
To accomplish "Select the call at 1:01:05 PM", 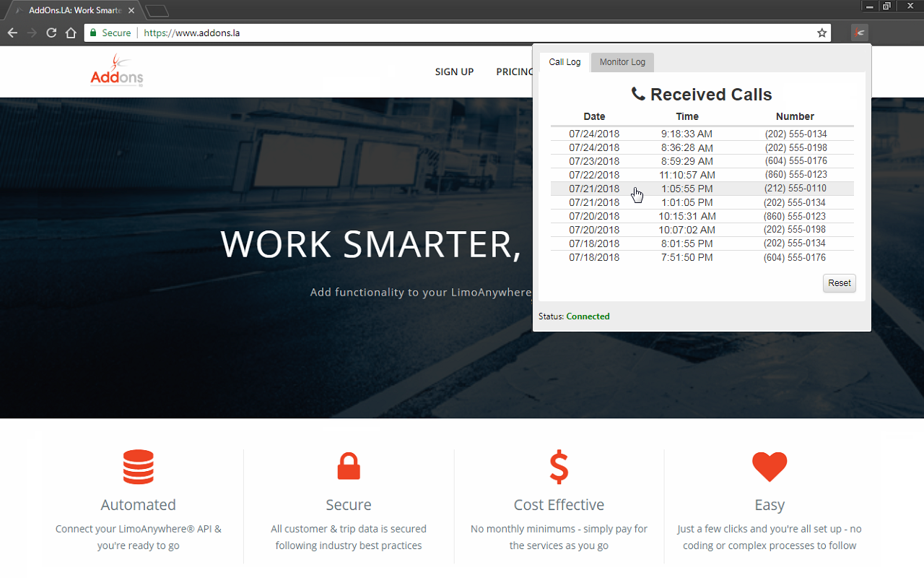I will [702, 202].
